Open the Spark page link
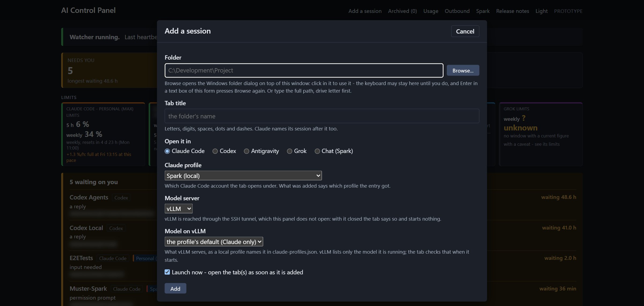 tap(483, 11)
